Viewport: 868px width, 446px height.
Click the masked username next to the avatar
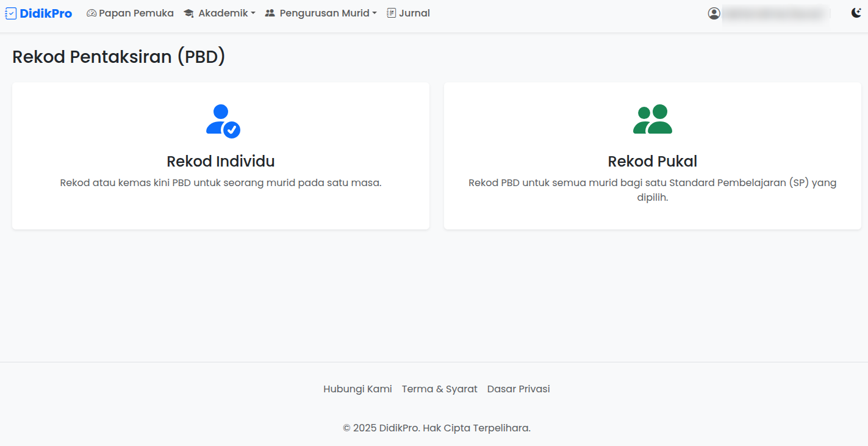click(x=773, y=13)
